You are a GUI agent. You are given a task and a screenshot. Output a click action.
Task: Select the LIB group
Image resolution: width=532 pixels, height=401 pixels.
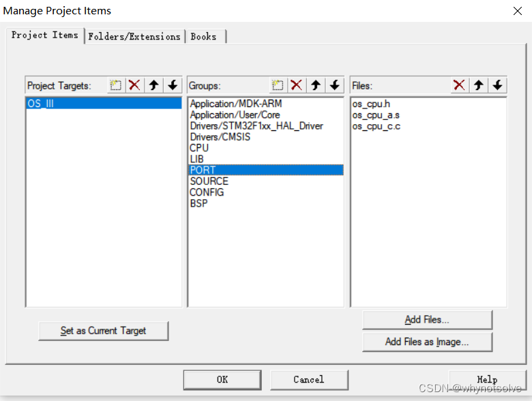coord(266,159)
